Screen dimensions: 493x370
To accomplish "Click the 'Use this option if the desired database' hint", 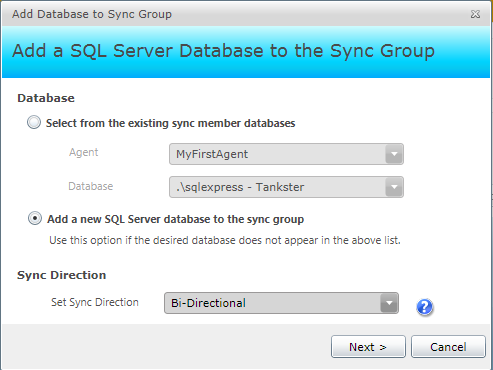I will 225,240.
